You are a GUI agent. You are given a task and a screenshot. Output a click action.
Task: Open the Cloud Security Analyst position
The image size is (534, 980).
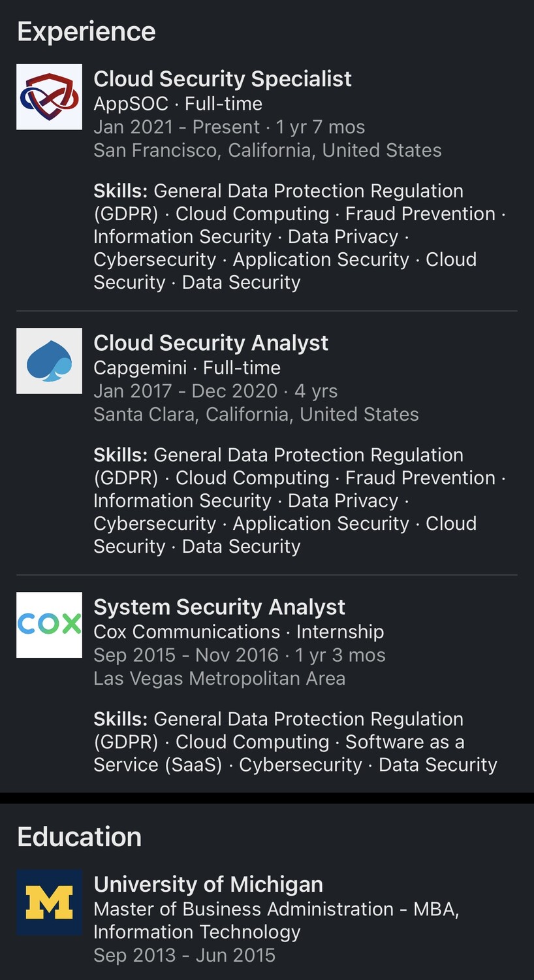tap(211, 343)
